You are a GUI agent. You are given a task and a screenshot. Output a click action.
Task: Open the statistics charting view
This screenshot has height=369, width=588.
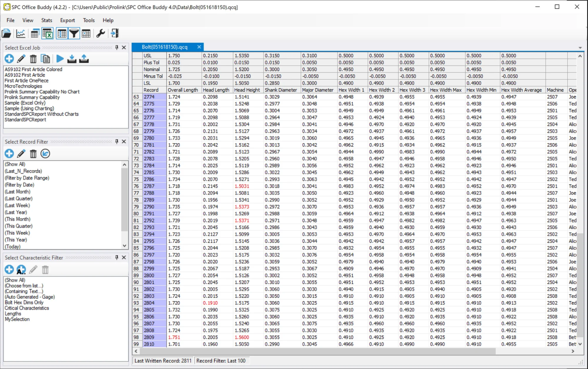(20, 33)
